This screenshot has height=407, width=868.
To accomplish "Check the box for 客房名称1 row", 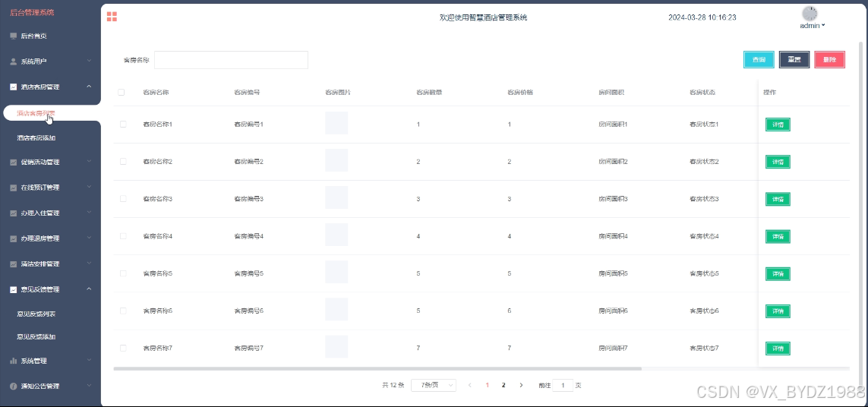I will tap(123, 124).
